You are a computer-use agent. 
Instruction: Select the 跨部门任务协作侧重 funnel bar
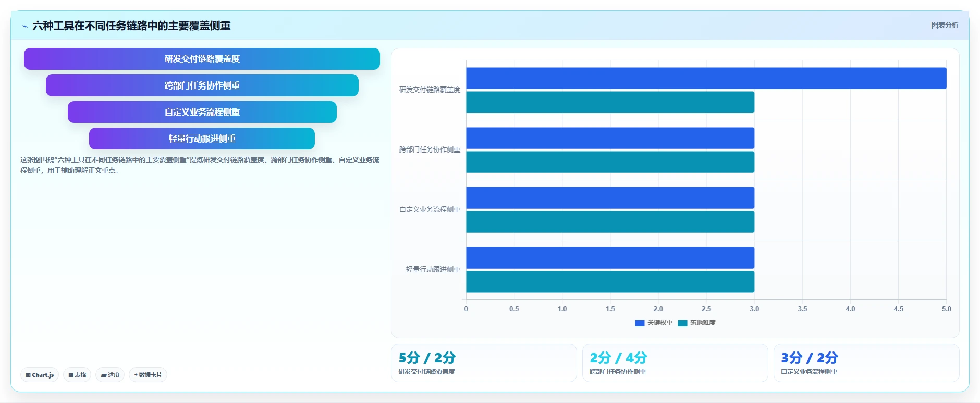(202, 85)
